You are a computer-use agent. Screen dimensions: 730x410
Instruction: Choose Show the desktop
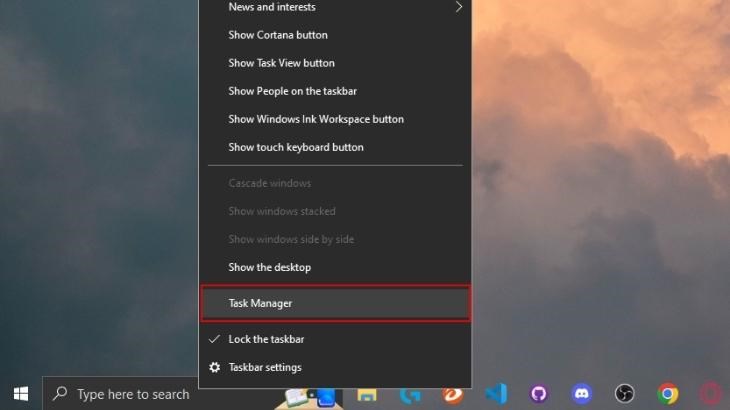[335, 267]
